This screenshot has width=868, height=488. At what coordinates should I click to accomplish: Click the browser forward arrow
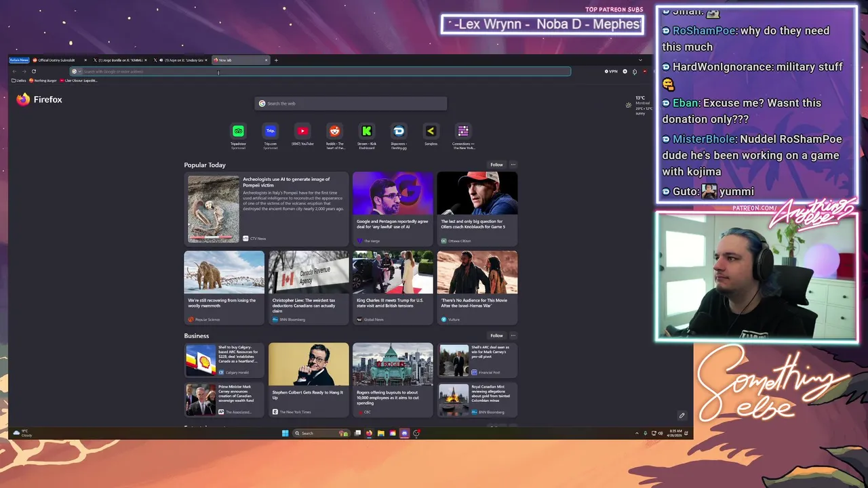(x=24, y=71)
